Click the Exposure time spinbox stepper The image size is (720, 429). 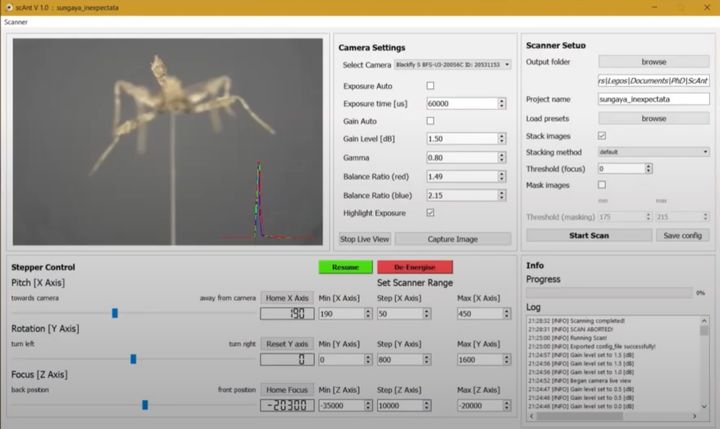pyautogui.click(x=500, y=103)
